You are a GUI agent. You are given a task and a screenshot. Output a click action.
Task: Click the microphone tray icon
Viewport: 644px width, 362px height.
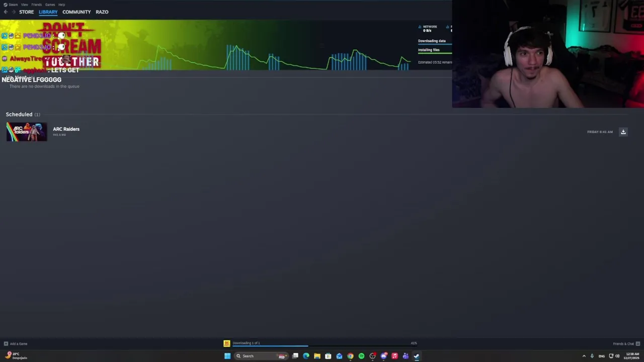pyautogui.click(x=592, y=356)
